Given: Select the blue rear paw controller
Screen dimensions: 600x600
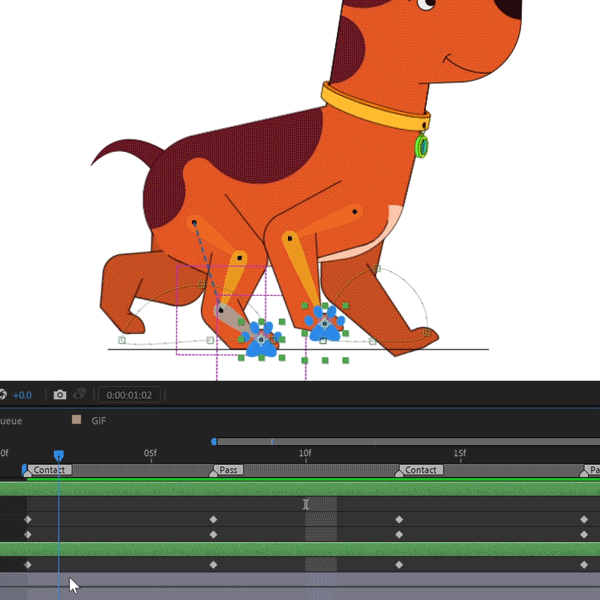Looking at the screenshot, I should click(262, 340).
